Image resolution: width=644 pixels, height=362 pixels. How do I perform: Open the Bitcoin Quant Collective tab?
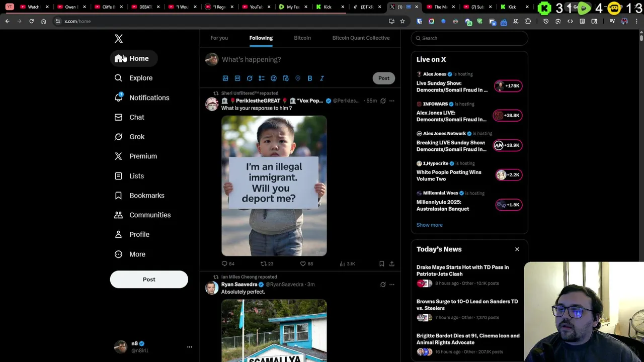pyautogui.click(x=361, y=38)
